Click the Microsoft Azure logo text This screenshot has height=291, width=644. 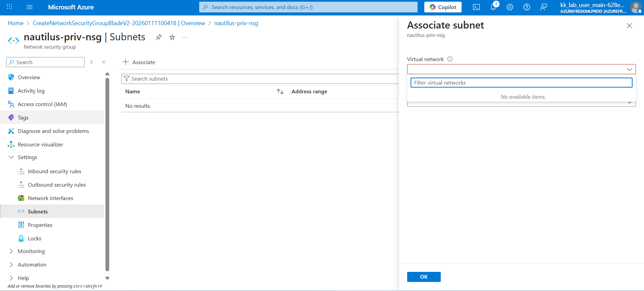[71, 7]
